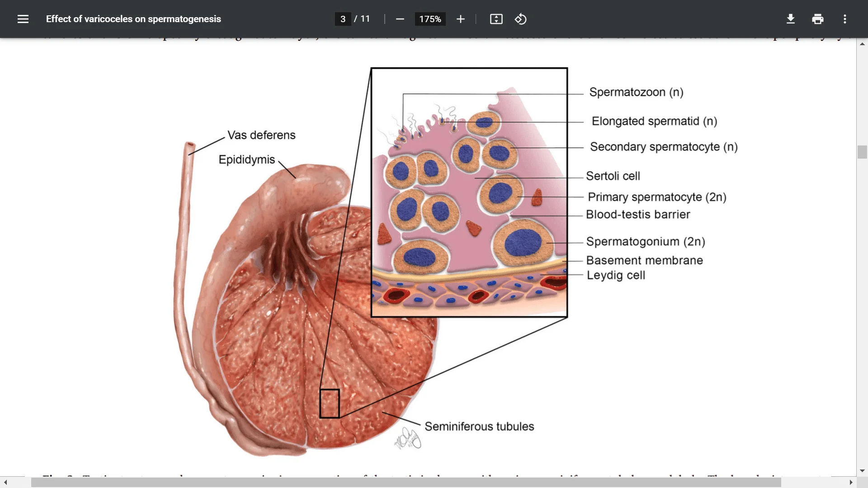Click the 'Epididymis' label

coord(246,160)
